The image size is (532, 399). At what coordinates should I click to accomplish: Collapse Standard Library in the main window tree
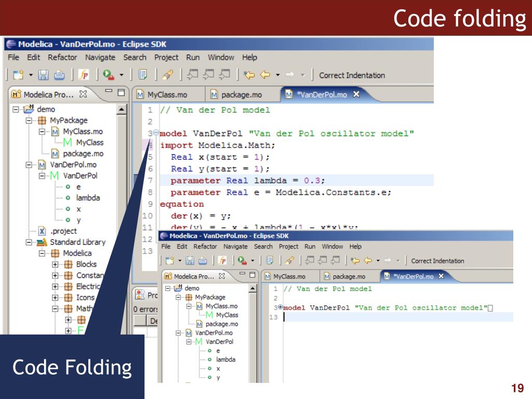click(29, 242)
